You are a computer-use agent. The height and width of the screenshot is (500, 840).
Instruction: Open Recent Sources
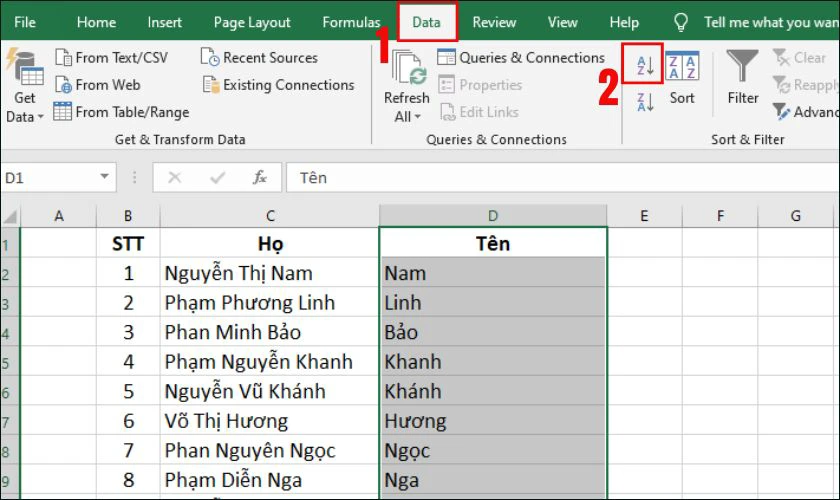[x=260, y=57]
